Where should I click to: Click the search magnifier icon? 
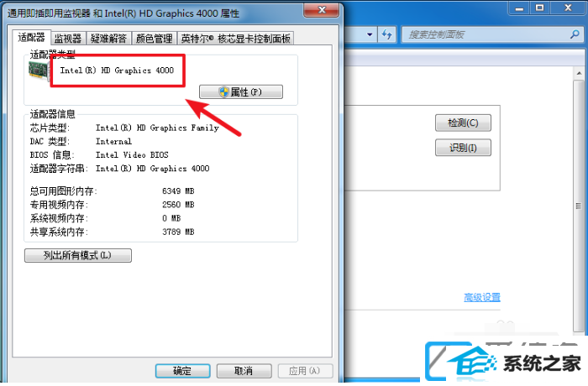(x=575, y=34)
